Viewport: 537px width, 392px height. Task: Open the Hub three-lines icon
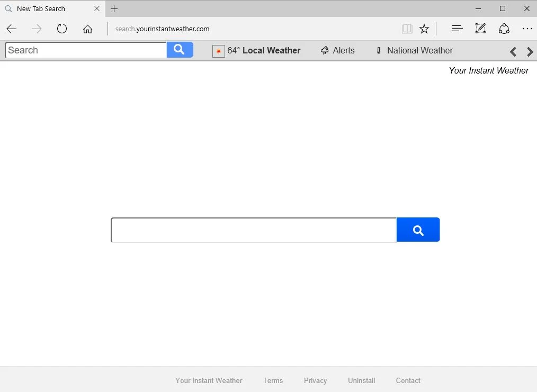[457, 29]
